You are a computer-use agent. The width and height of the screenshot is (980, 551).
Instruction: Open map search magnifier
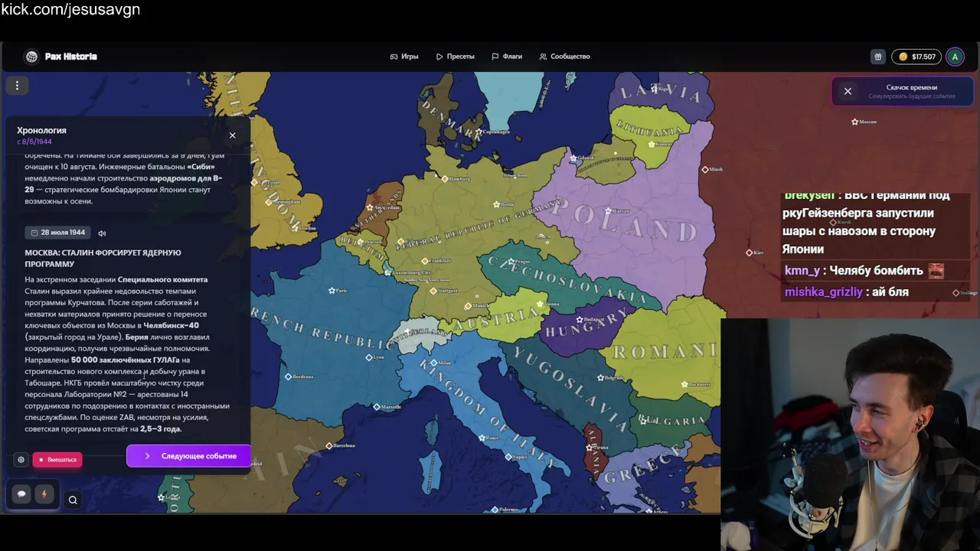pos(73,500)
